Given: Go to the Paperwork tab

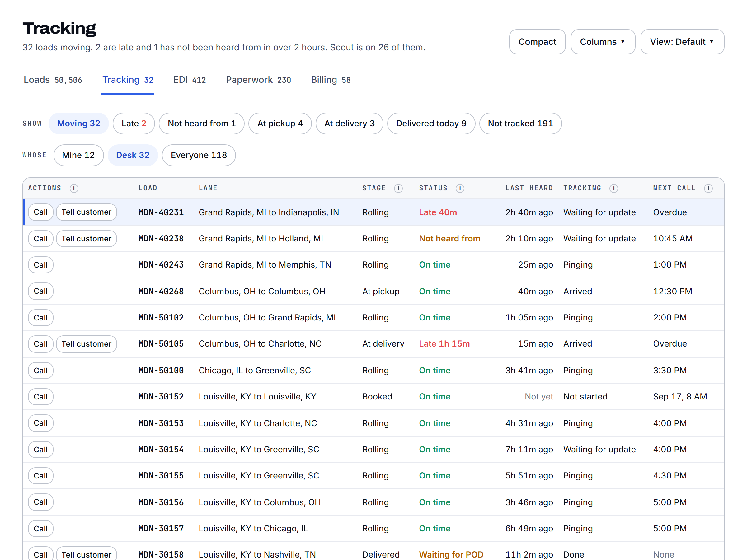Looking at the screenshot, I should (x=258, y=80).
